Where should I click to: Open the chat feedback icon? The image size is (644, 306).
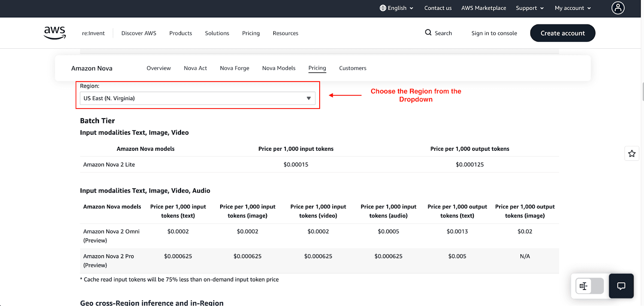click(x=621, y=286)
